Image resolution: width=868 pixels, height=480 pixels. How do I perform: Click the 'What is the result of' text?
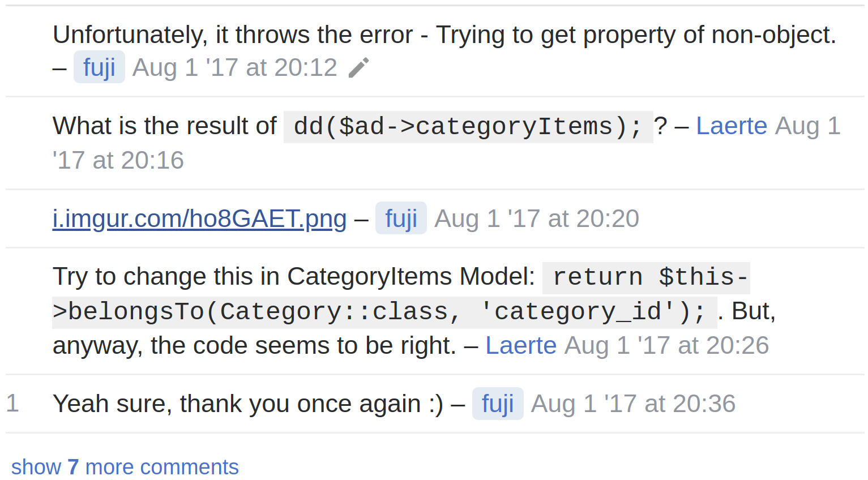[x=164, y=126]
